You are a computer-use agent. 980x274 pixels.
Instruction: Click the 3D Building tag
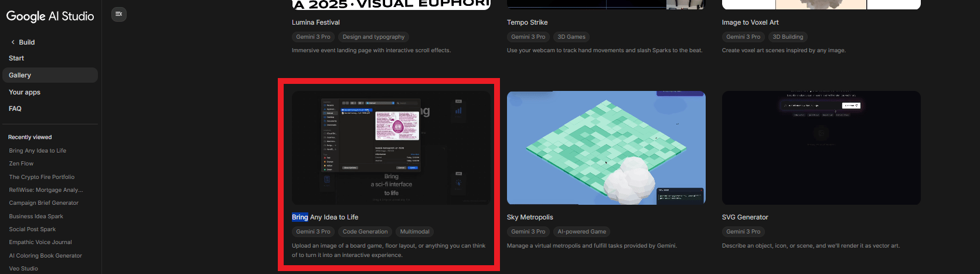point(788,37)
